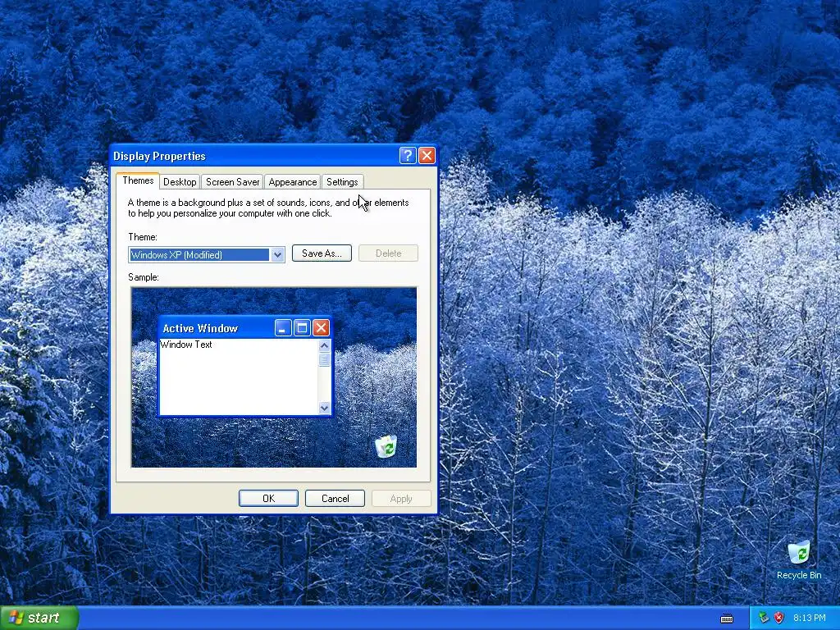Click the red security shield tray icon

click(x=779, y=618)
